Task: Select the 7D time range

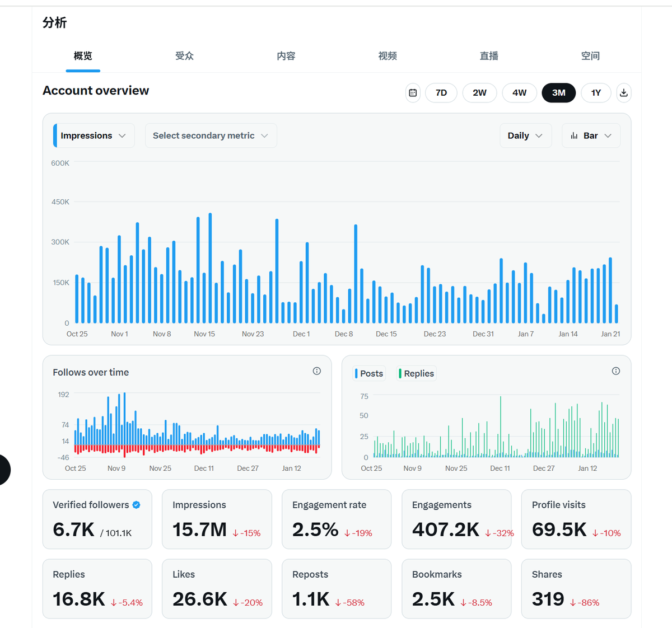Action: pos(441,93)
